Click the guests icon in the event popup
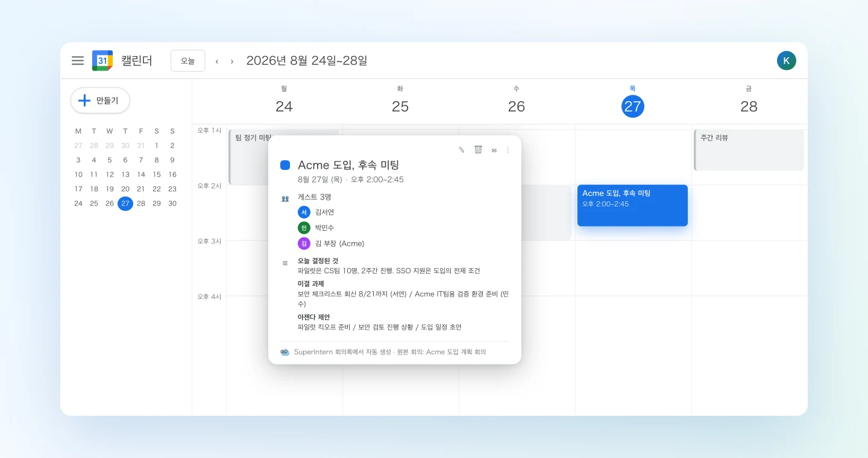The image size is (868, 458). coord(285,198)
